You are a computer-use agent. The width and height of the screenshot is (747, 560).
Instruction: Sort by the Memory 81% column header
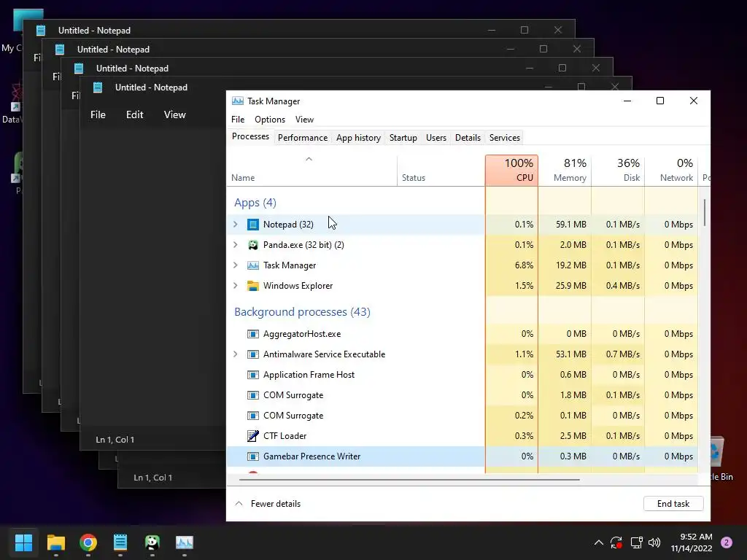[565, 170]
